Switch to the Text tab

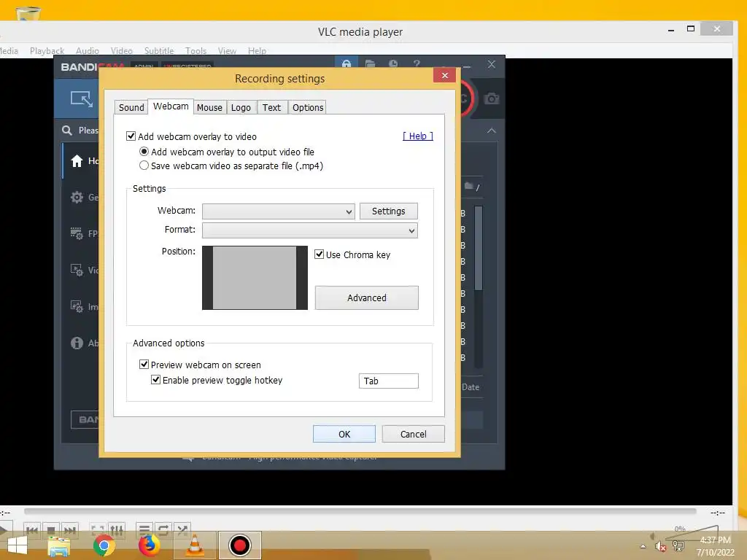pyautogui.click(x=271, y=108)
